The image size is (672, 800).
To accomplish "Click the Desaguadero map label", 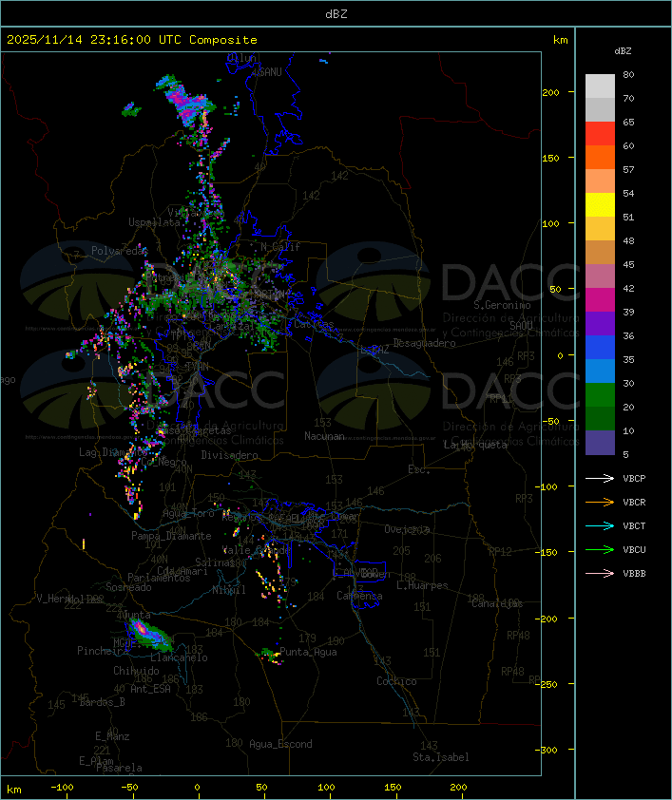I will pos(424,343).
